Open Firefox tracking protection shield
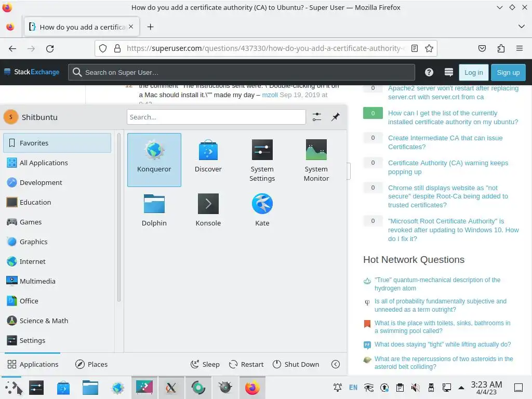This screenshot has width=532, height=399. tap(103, 48)
